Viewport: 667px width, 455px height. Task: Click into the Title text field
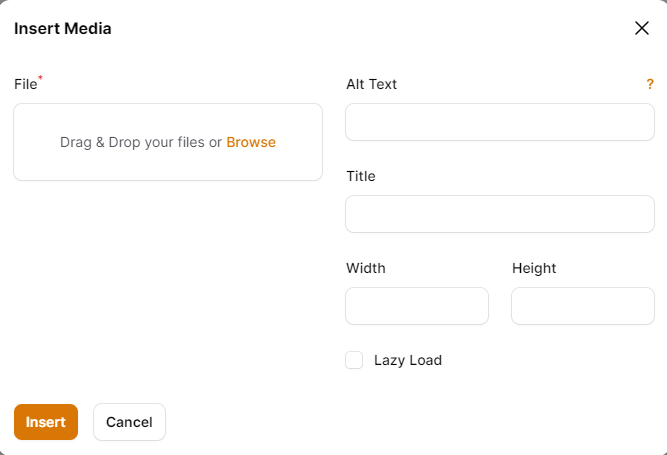tap(499, 214)
